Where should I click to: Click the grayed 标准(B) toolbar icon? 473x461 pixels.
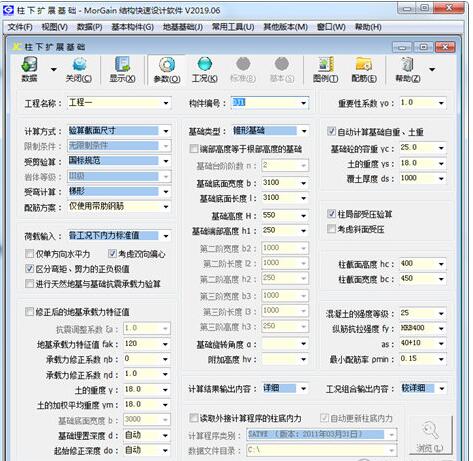[x=243, y=70]
